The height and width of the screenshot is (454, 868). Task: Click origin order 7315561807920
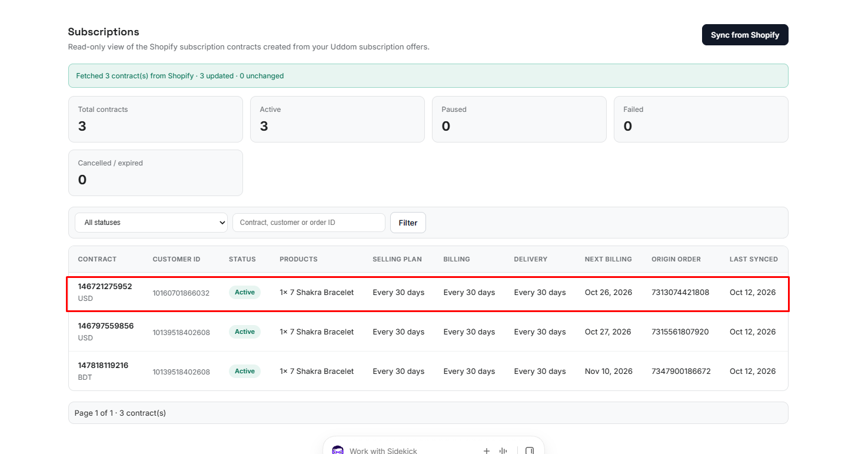click(x=680, y=332)
